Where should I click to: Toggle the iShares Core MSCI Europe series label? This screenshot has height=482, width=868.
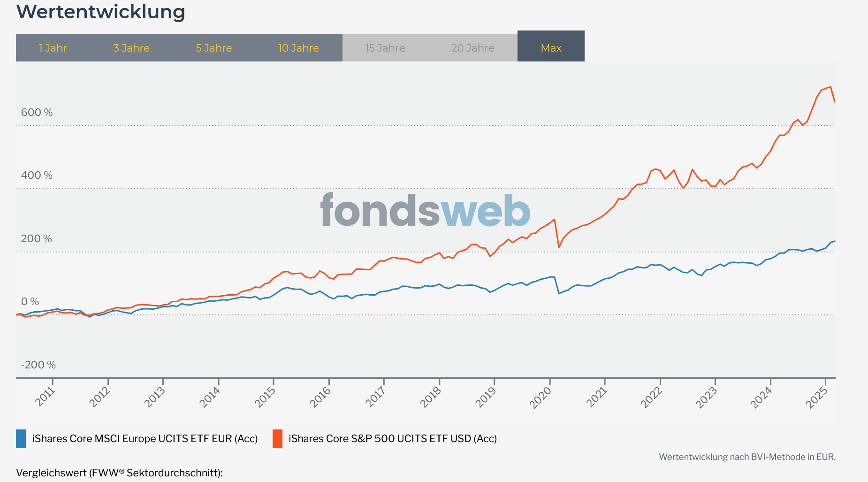click(145, 439)
